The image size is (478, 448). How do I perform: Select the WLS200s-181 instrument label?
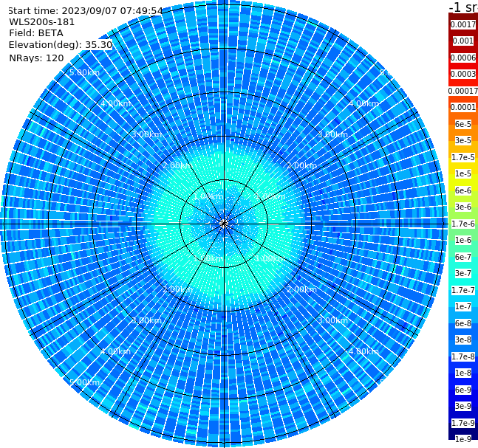42,22
